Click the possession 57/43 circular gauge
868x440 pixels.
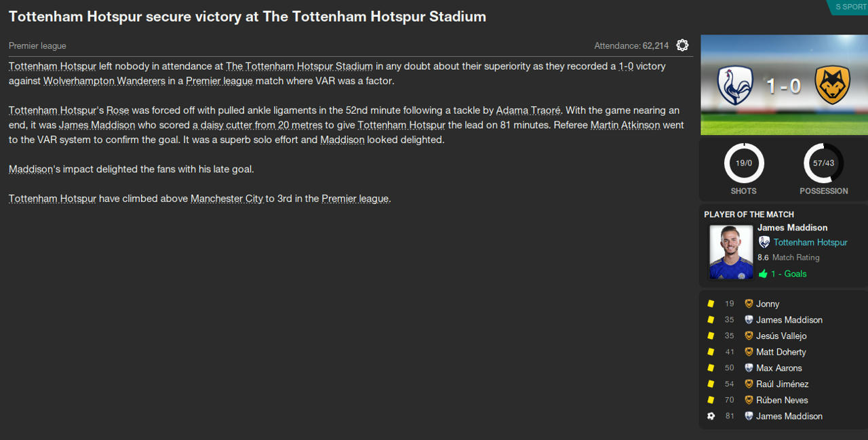pyautogui.click(x=823, y=163)
